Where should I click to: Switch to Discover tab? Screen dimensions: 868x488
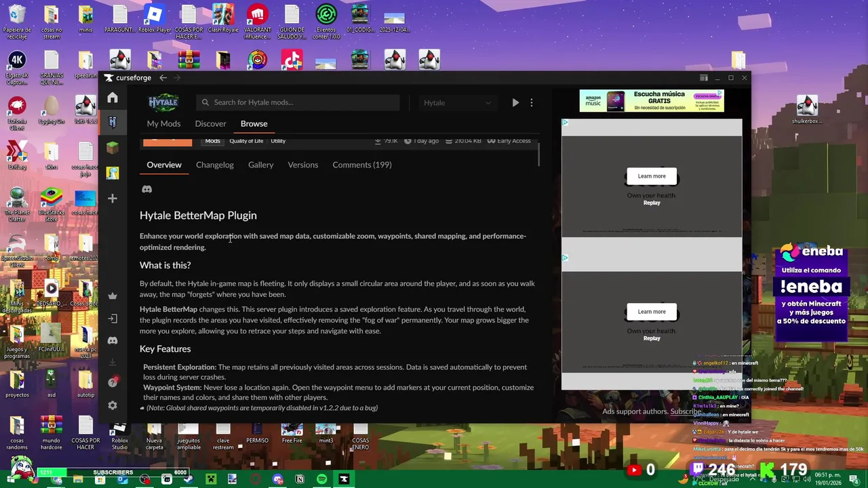[x=210, y=123]
